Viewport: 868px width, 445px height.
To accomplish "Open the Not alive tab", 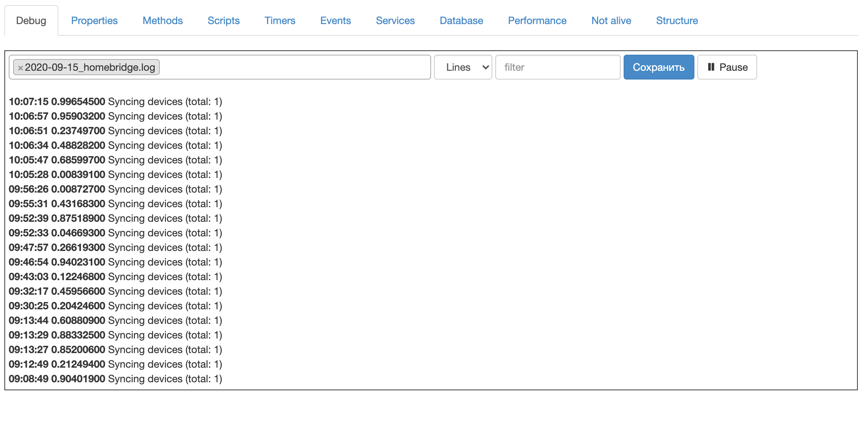I will pos(611,20).
